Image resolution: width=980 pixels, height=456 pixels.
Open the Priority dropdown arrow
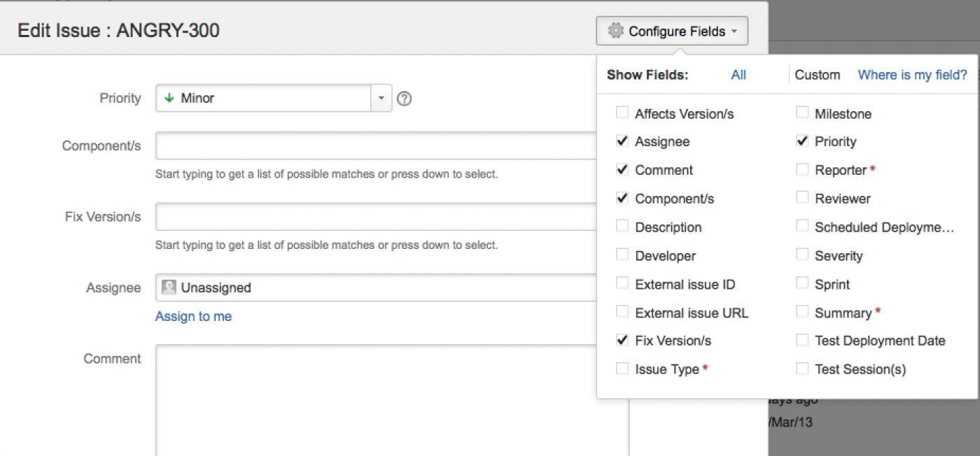381,99
